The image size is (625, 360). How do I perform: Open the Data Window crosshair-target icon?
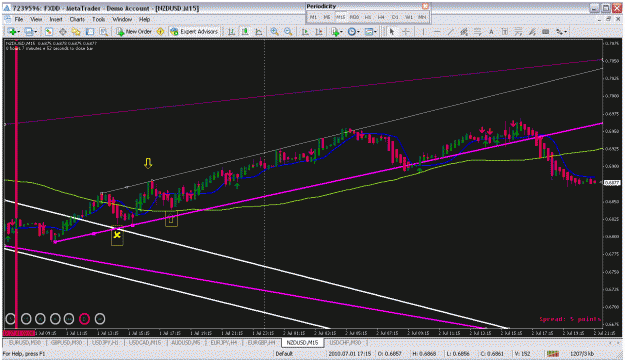point(63,31)
